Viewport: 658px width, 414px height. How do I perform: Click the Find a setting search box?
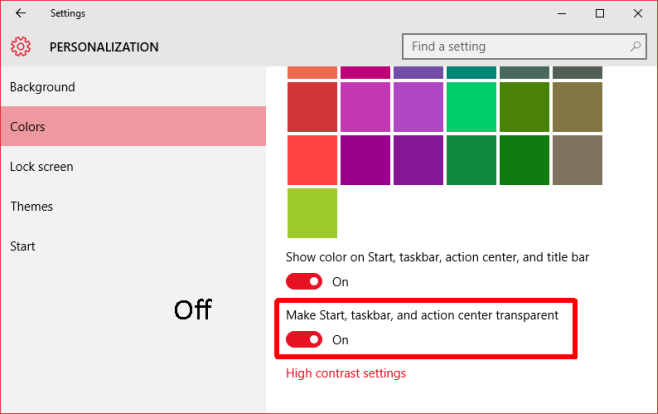click(515, 47)
